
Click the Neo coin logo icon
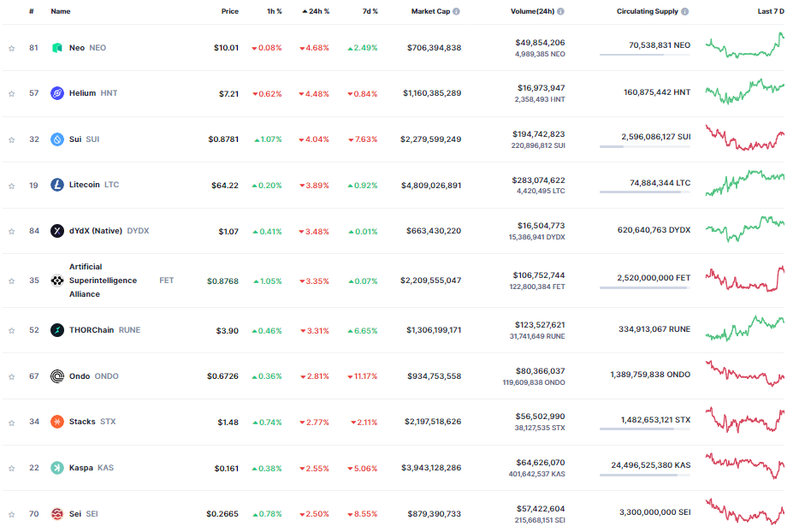pos(57,48)
